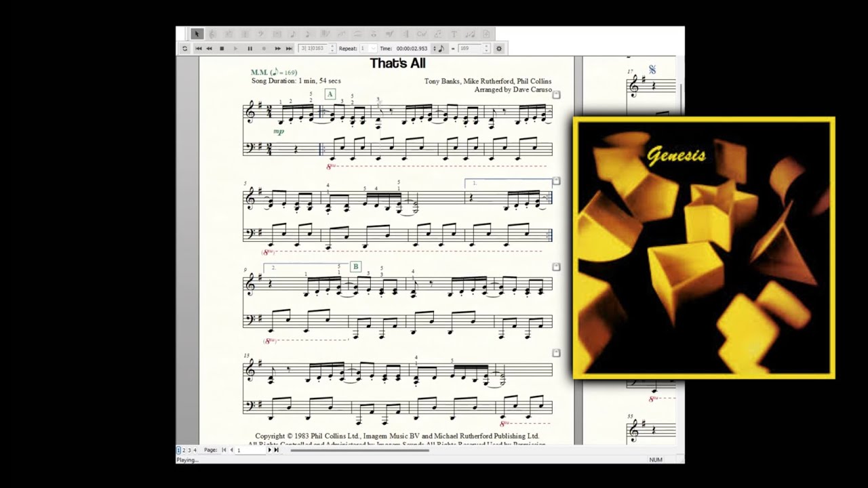Click the NUM status bar indicator
Viewport: 868px width, 488px height.
tap(656, 460)
